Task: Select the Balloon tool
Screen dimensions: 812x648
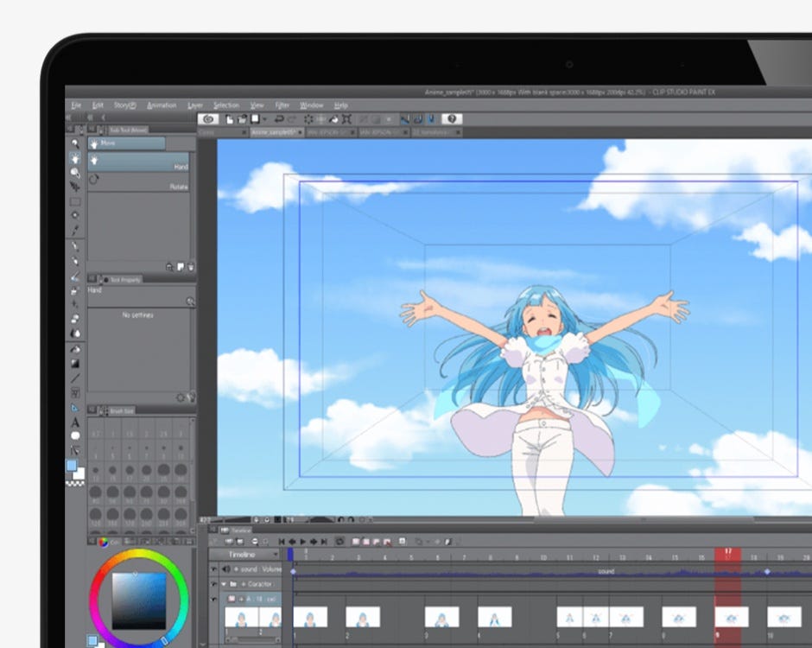Action: point(75,436)
